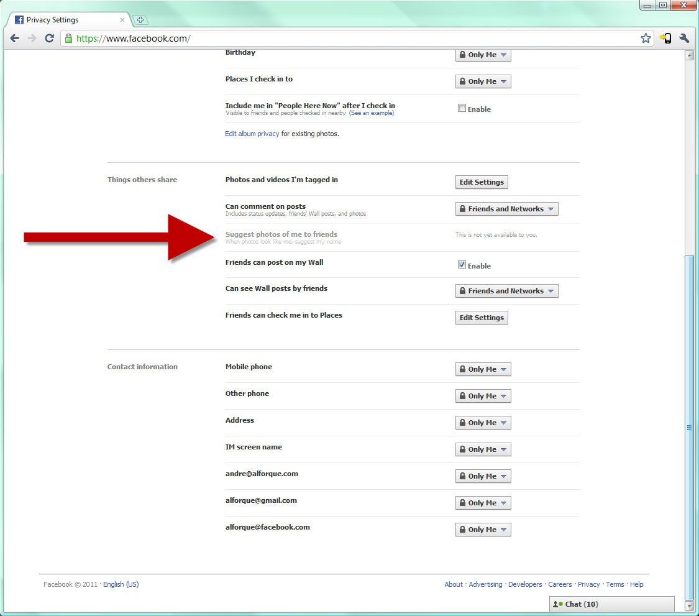699x616 pixels.
Task: Open the phone extension icon beside the star
Action: (x=665, y=39)
